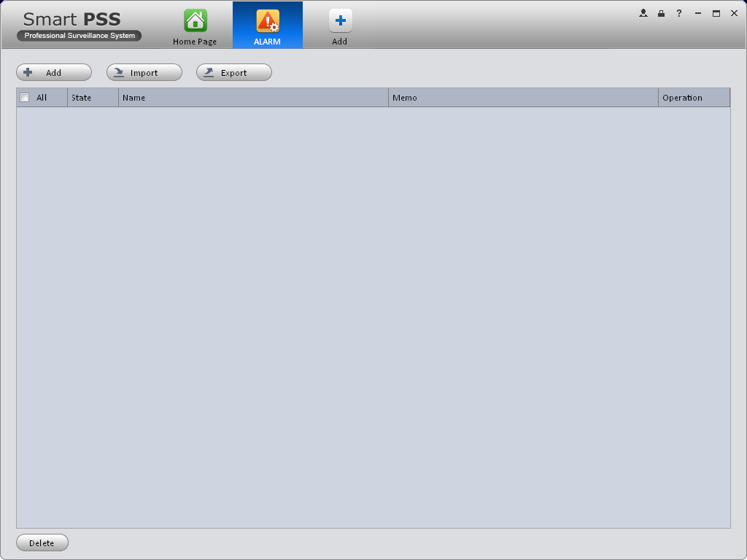Click the Delete button
747x560 pixels.
[x=42, y=542]
